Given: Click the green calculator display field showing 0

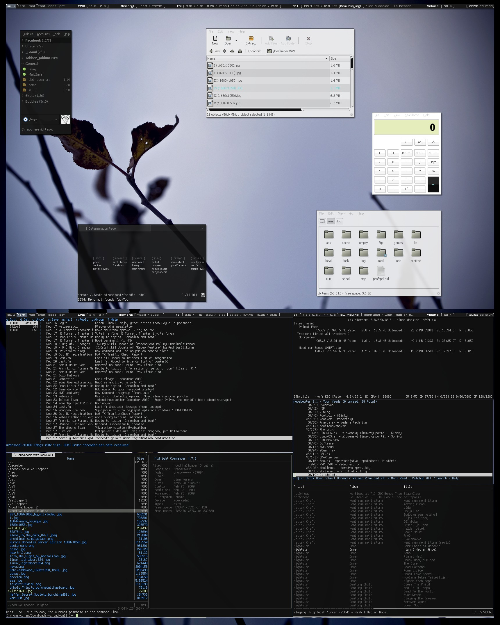Looking at the screenshot, I should coord(406,128).
